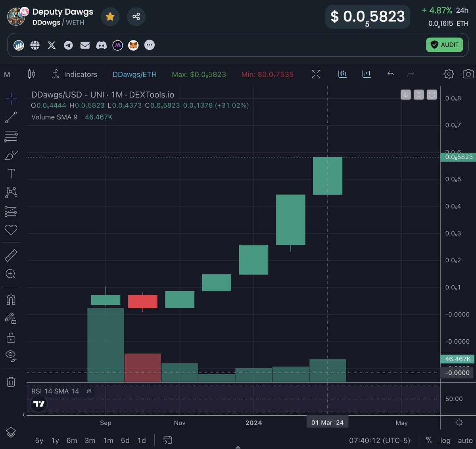476x449 pixels.
Task: Select the brush drawing tool
Action: (11, 155)
